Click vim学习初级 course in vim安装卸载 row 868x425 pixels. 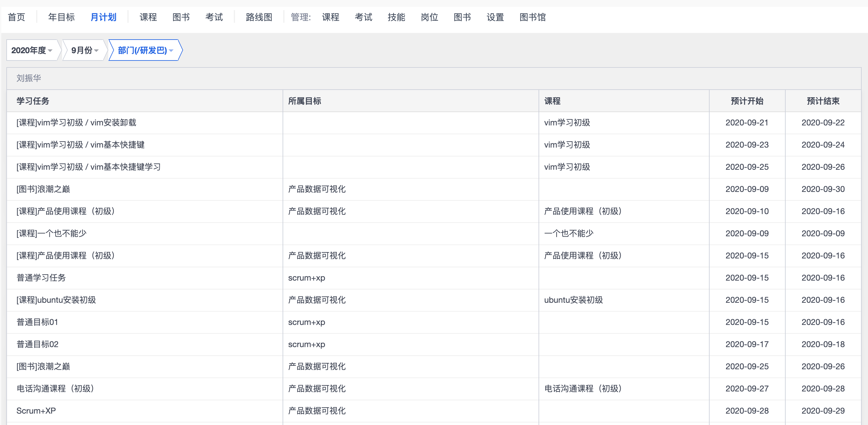click(x=567, y=123)
